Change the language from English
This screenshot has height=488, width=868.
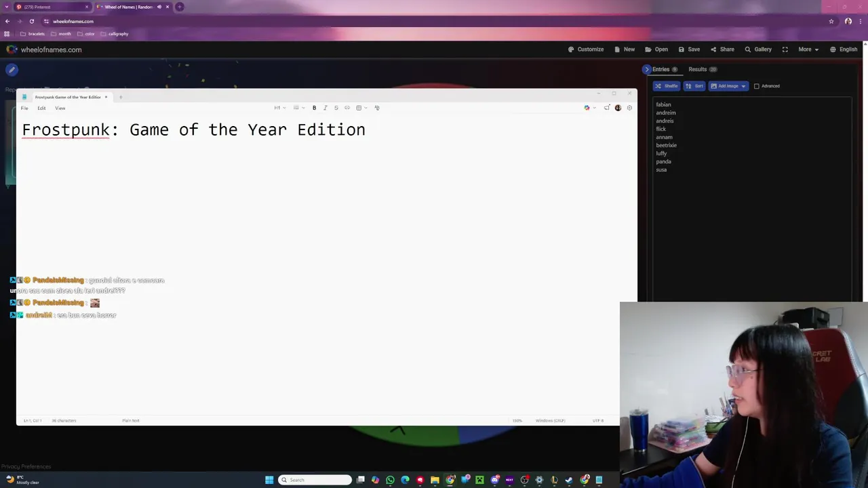tap(844, 49)
